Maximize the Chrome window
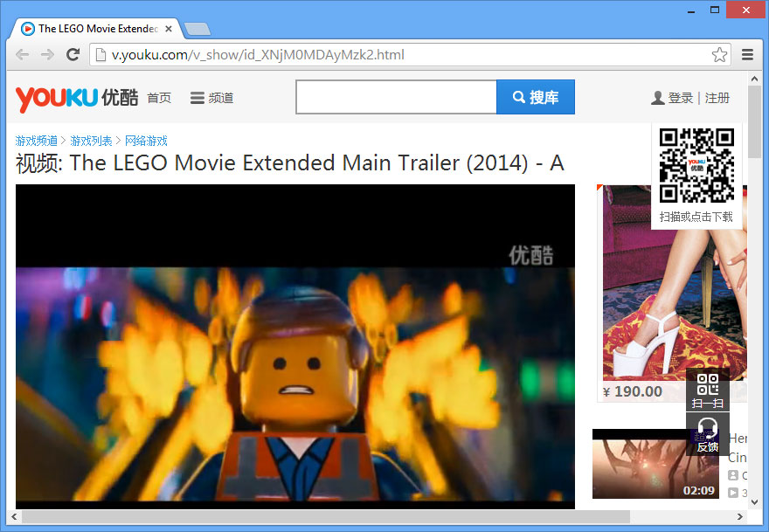Viewport: 769px width, 532px height. pyautogui.click(x=715, y=10)
